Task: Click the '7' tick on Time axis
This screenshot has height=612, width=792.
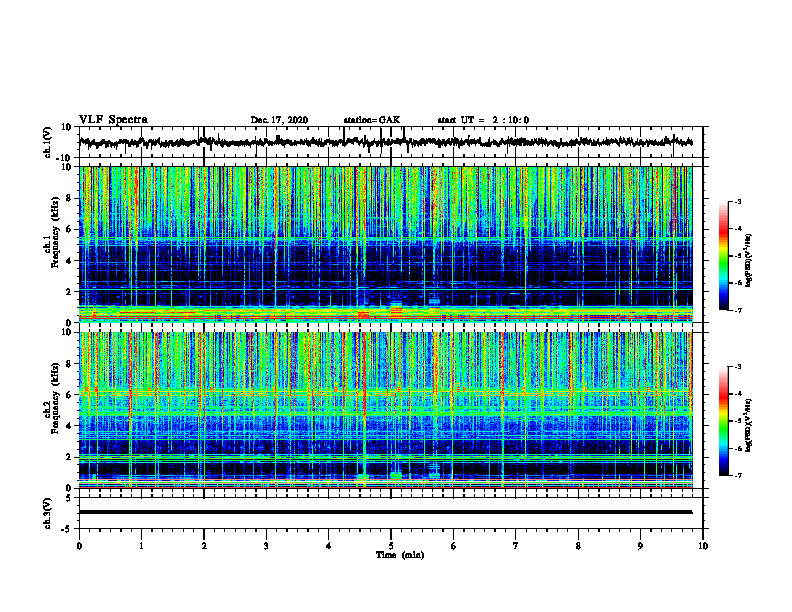Action: point(516,546)
